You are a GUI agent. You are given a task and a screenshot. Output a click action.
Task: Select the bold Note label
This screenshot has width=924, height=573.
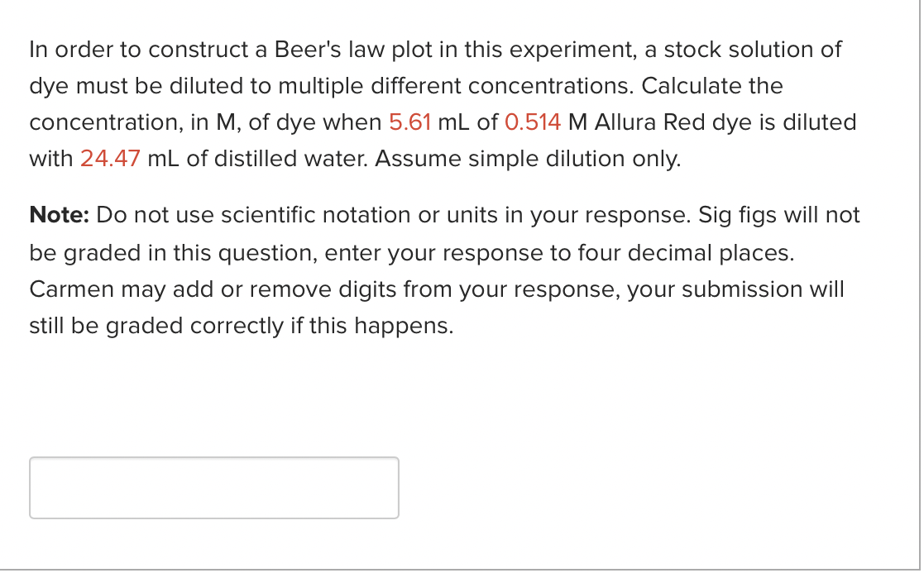tap(57, 214)
